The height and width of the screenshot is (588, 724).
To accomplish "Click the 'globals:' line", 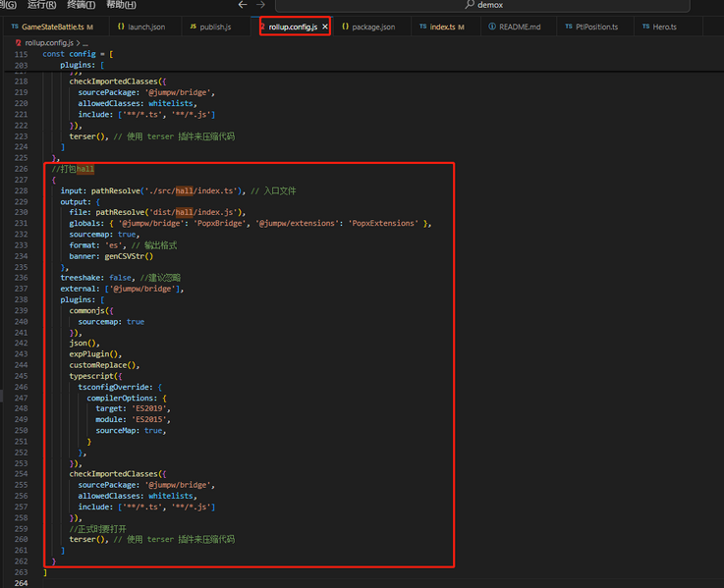I will pos(251,224).
